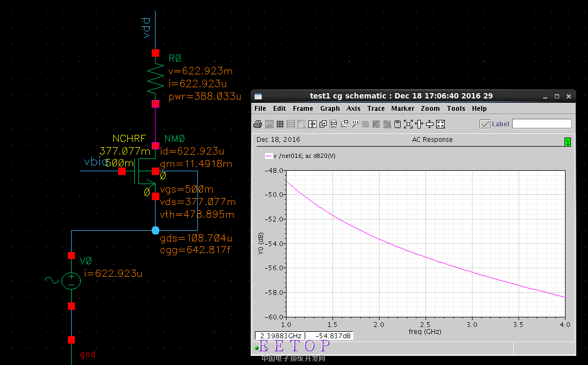Image resolution: width=588 pixels, height=365 pixels.
Task: Toggle the Label checkbox
Action: 485,124
